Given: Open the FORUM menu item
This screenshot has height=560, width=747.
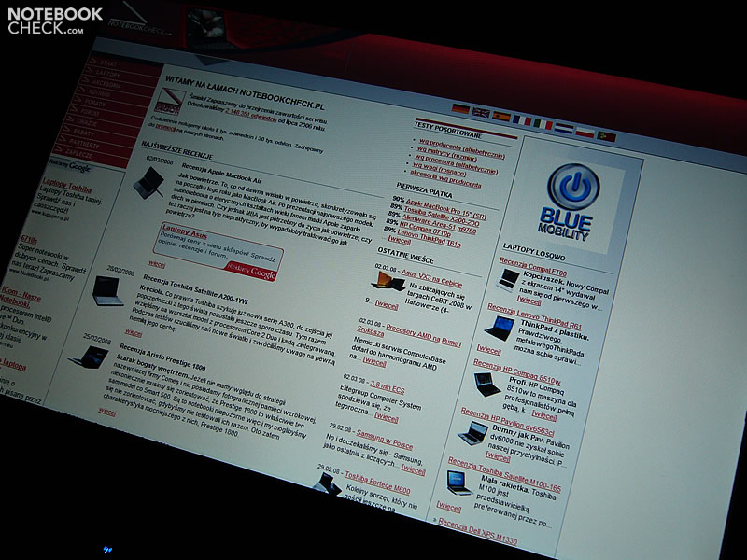Looking at the screenshot, I should click(91, 113).
